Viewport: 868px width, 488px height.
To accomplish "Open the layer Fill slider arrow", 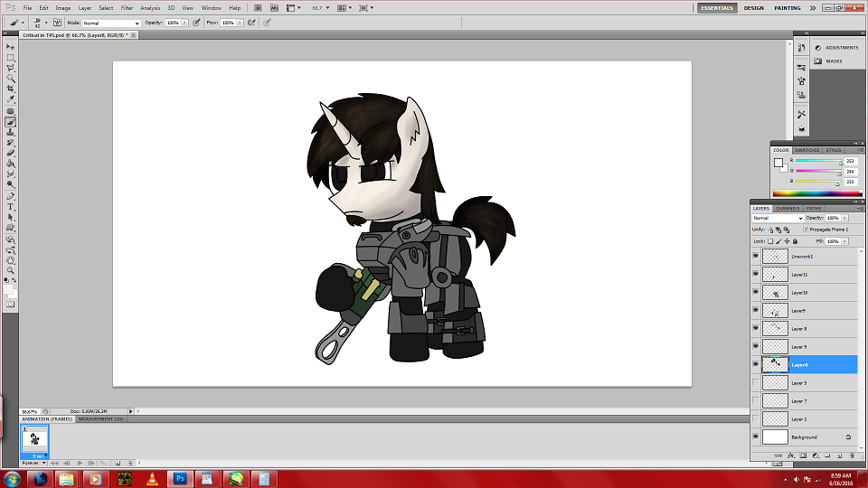I will (x=844, y=241).
